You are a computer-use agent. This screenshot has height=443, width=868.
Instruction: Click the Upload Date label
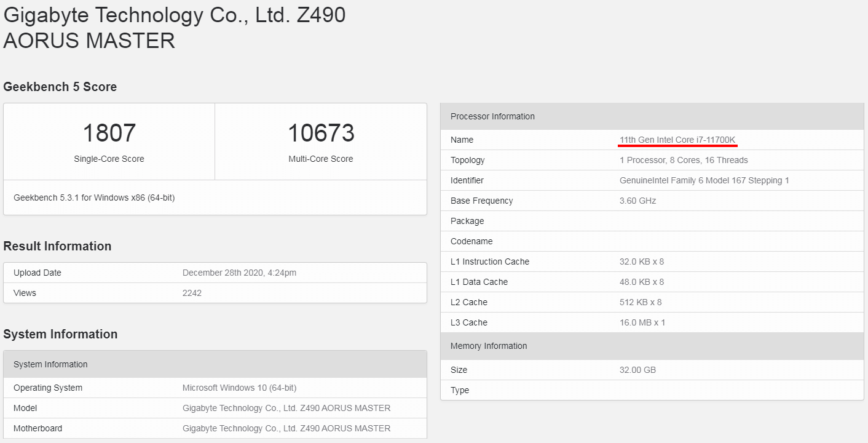tap(37, 273)
